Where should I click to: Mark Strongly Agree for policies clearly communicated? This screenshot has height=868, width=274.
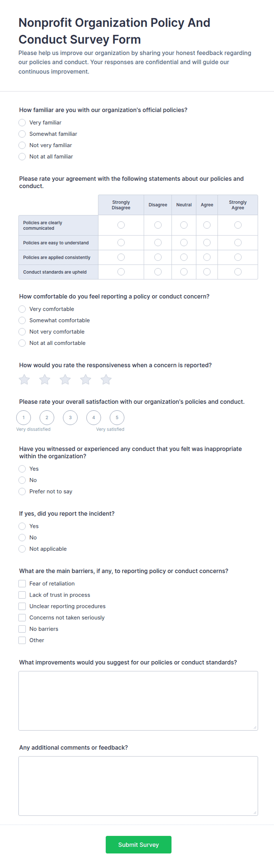[x=238, y=225]
